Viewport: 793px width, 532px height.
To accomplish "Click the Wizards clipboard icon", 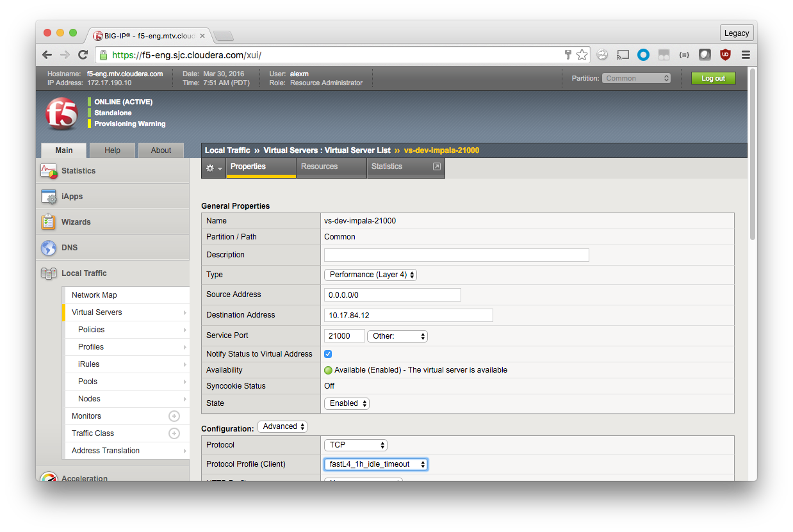I will point(49,222).
